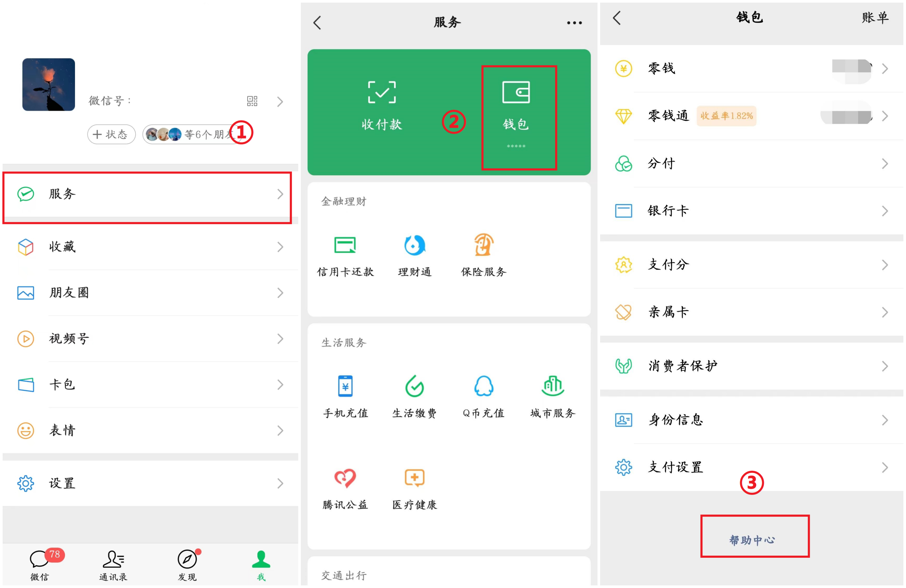Open 保险服务 icon
The image size is (906, 588).
(x=484, y=244)
